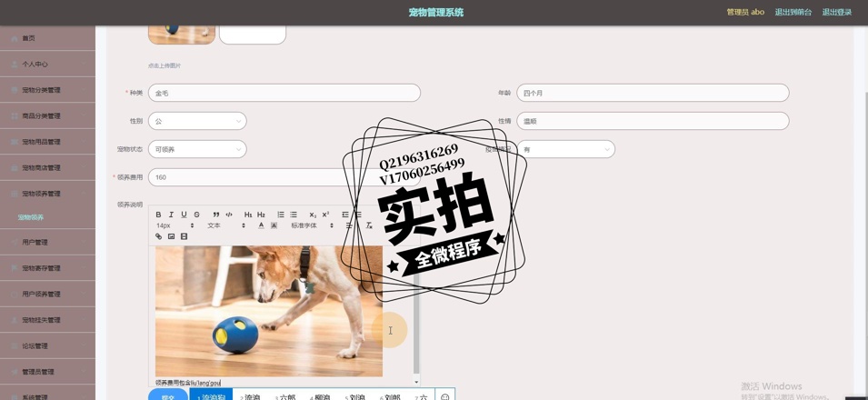Set Heading 1 style (H1)

(x=248, y=215)
